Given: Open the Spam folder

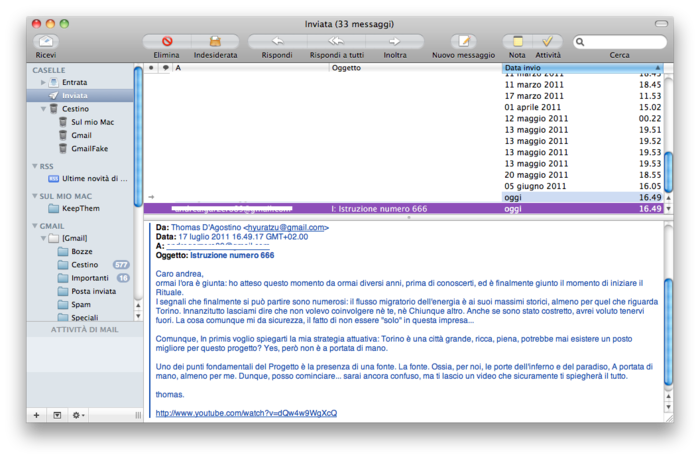Looking at the screenshot, I should (81, 305).
